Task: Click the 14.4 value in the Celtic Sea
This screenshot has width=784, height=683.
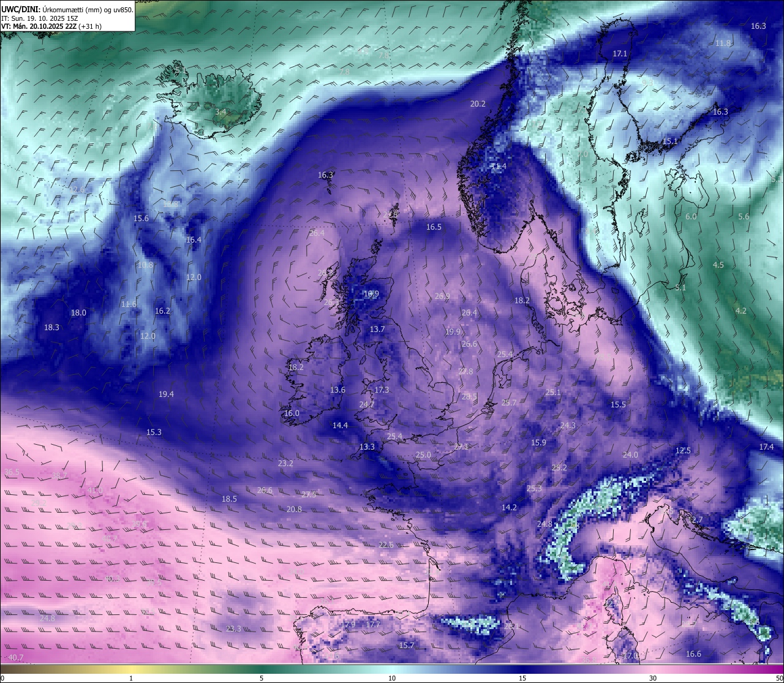Action: tap(340, 425)
